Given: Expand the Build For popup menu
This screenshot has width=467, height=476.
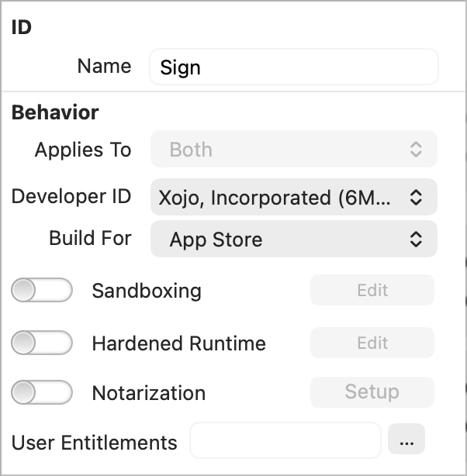Looking at the screenshot, I should point(293,240).
